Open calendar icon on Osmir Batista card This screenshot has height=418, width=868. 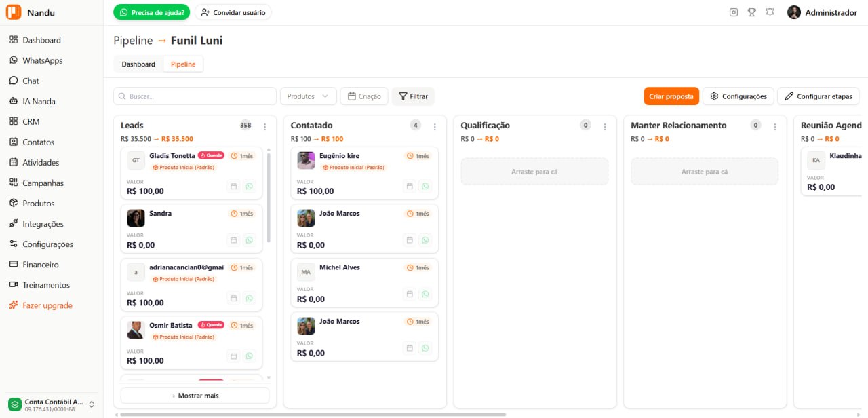pos(234,356)
